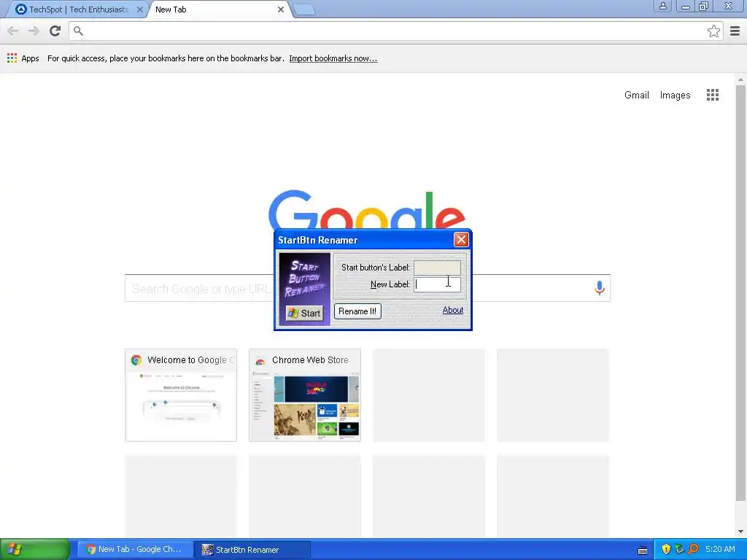Close the New Tab tab
This screenshot has width=747, height=560.
[x=281, y=9]
